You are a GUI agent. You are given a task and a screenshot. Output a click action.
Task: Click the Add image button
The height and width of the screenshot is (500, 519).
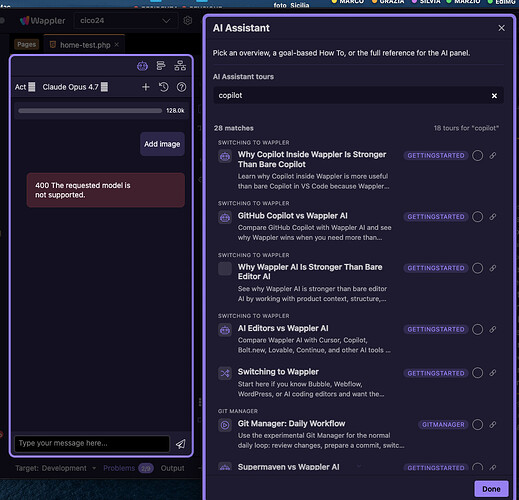(162, 144)
